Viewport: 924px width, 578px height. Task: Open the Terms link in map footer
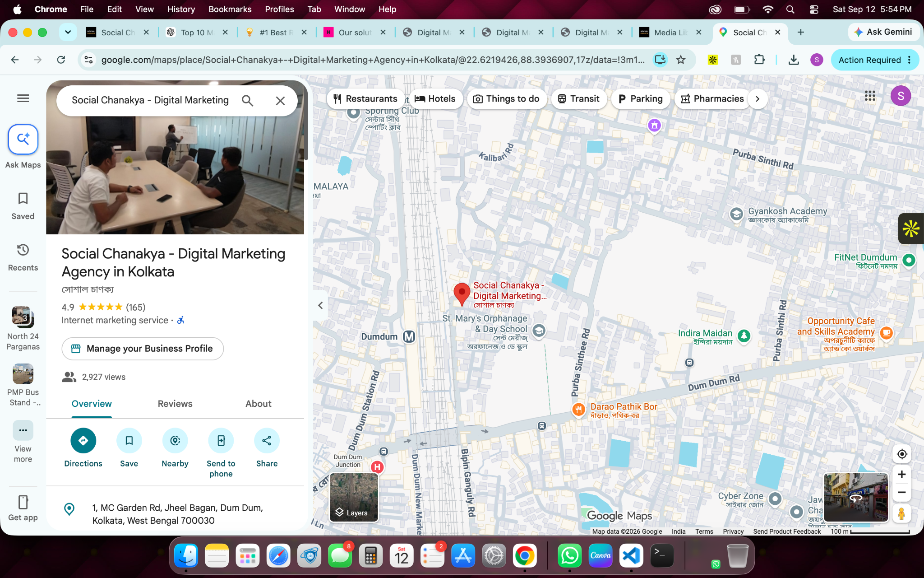pyautogui.click(x=704, y=531)
